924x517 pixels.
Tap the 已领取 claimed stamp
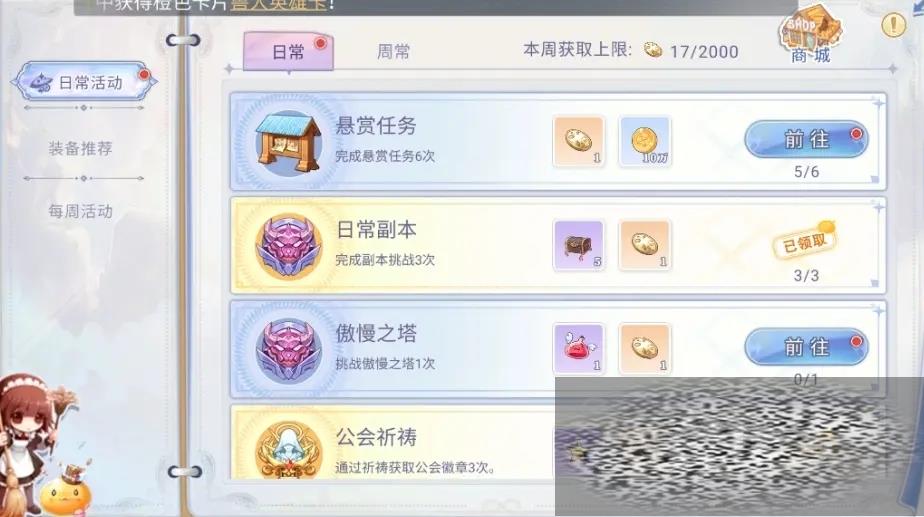point(805,241)
